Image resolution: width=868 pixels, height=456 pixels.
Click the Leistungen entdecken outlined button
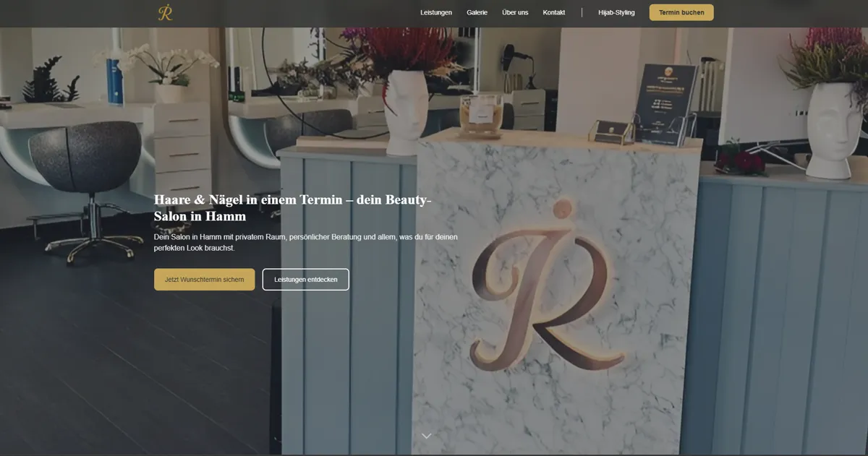pyautogui.click(x=305, y=280)
